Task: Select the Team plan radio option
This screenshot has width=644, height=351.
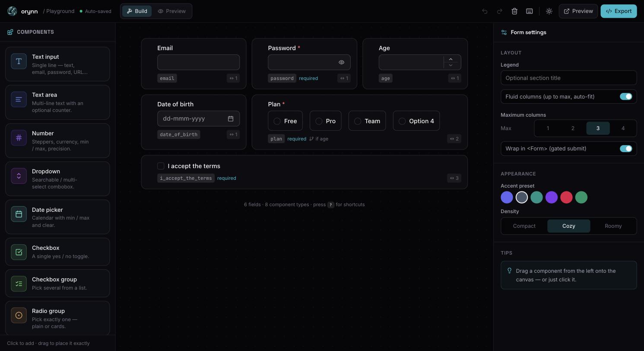Action: coord(367,121)
